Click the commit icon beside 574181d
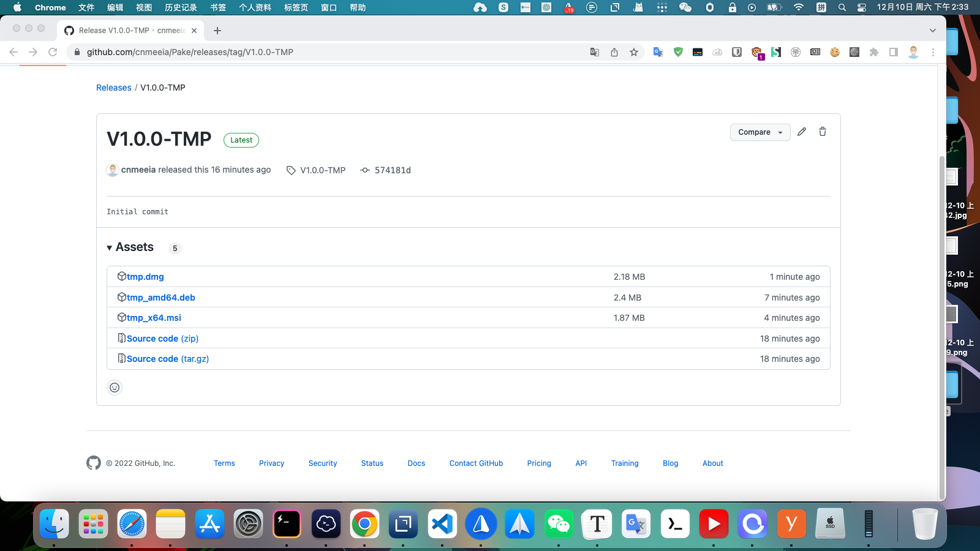 pyautogui.click(x=365, y=170)
